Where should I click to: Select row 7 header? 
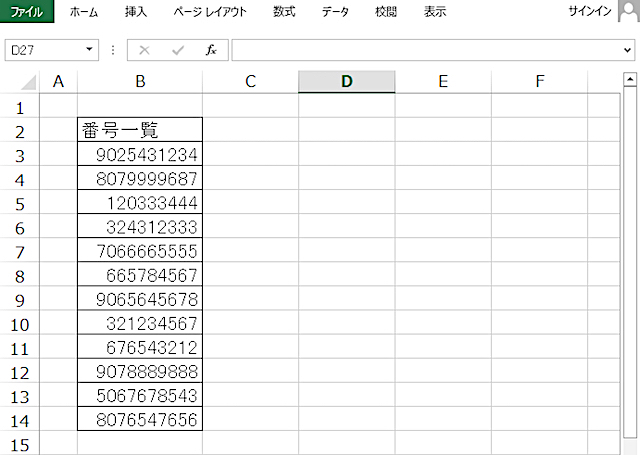point(20,251)
